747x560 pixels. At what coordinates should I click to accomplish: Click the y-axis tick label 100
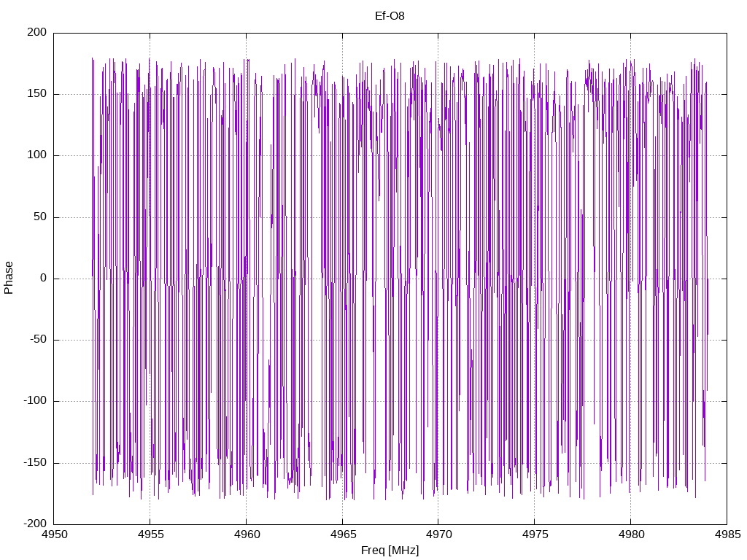tap(37, 155)
